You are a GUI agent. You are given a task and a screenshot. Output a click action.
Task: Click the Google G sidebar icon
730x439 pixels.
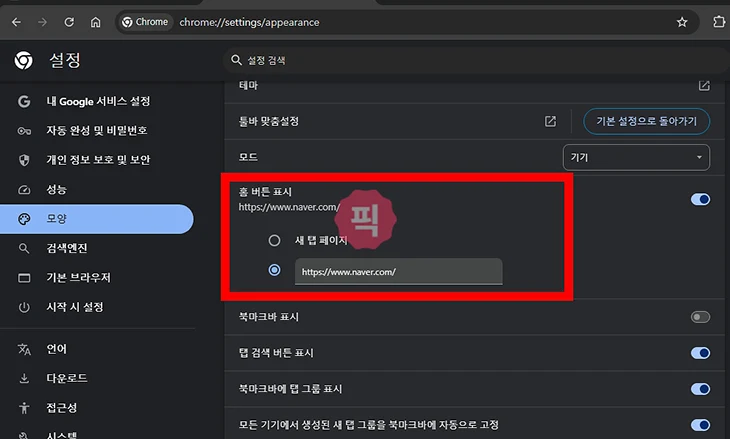[x=24, y=101]
